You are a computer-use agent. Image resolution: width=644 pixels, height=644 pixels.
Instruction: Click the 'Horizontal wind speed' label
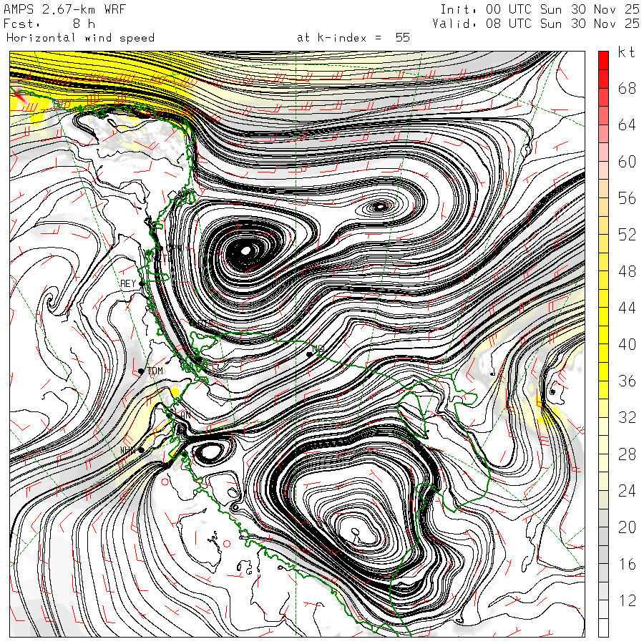[80, 38]
